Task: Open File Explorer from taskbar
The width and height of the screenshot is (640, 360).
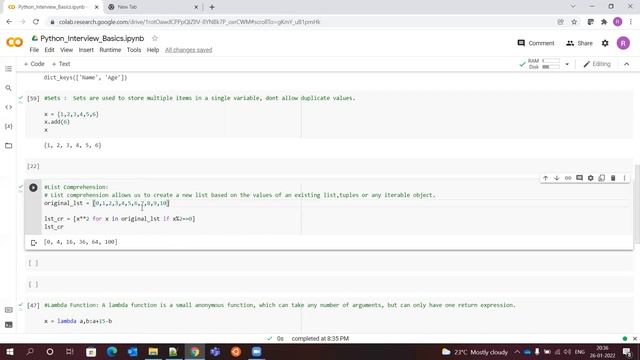Action: 153,351
